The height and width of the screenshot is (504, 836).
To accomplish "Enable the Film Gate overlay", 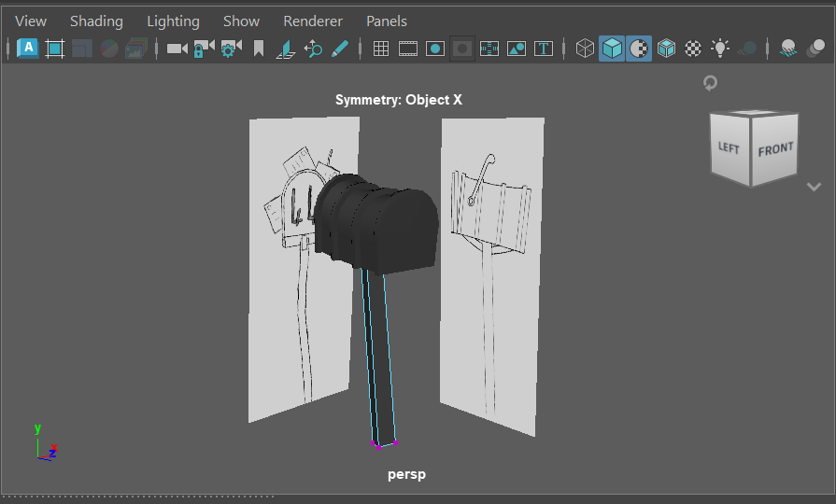I will click(x=408, y=49).
